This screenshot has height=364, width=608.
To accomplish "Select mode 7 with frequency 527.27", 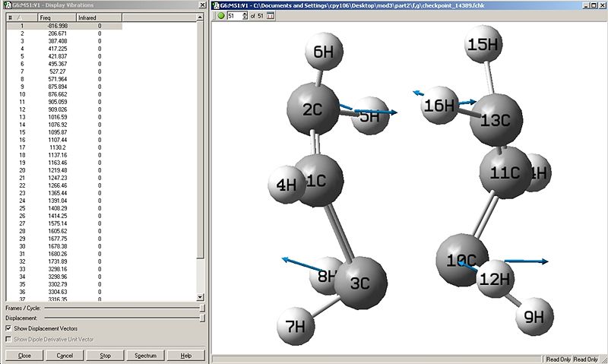I will click(x=65, y=71).
